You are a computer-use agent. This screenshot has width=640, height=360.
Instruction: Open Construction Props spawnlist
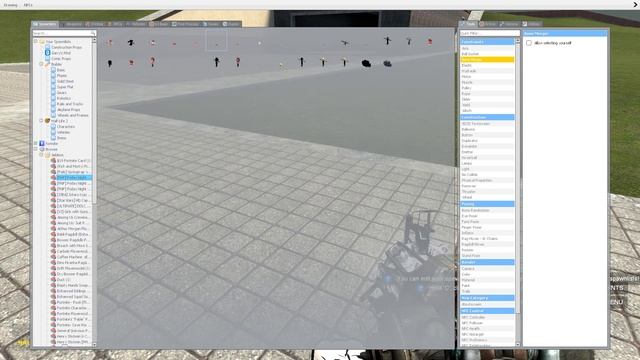tap(67, 47)
